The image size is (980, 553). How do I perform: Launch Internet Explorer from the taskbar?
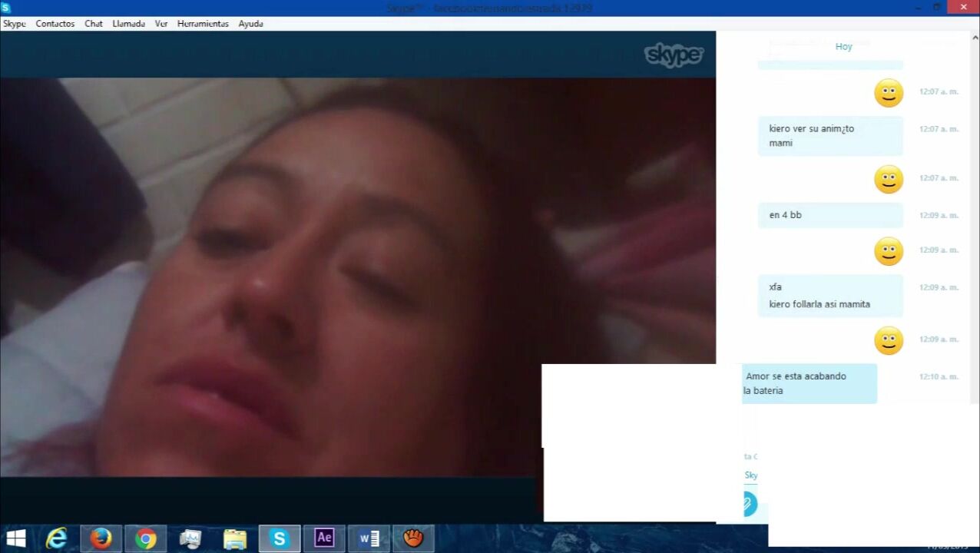[56, 538]
